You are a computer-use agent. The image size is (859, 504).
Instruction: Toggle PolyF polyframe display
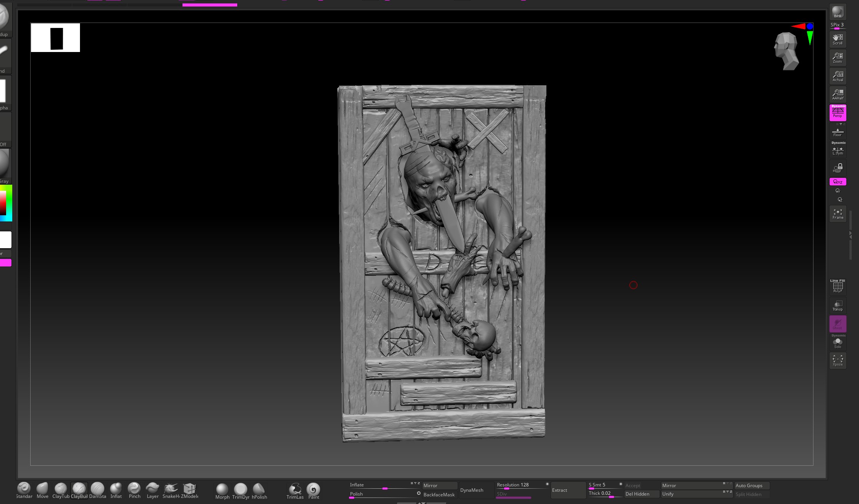(x=838, y=286)
